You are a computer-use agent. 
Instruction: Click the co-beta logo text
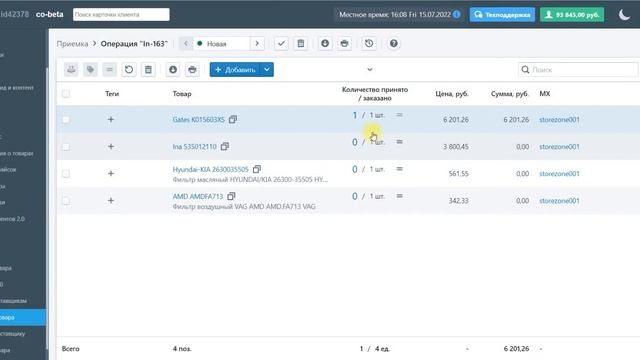click(x=49, y=14)
